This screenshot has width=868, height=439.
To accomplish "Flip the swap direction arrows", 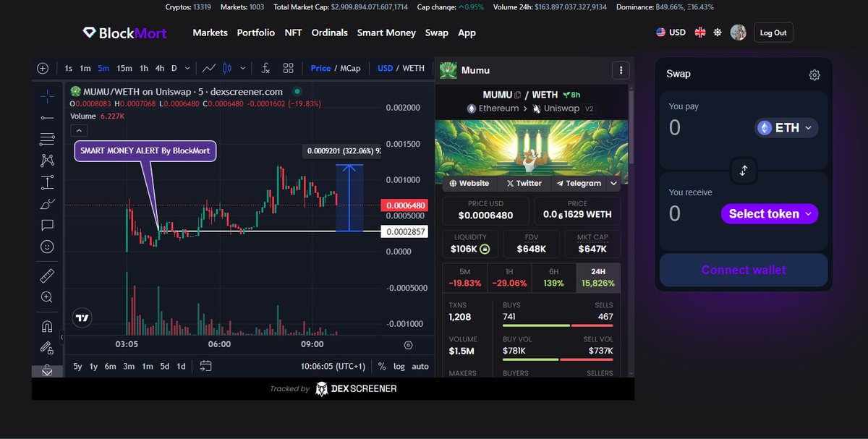I will pos(744,171).
